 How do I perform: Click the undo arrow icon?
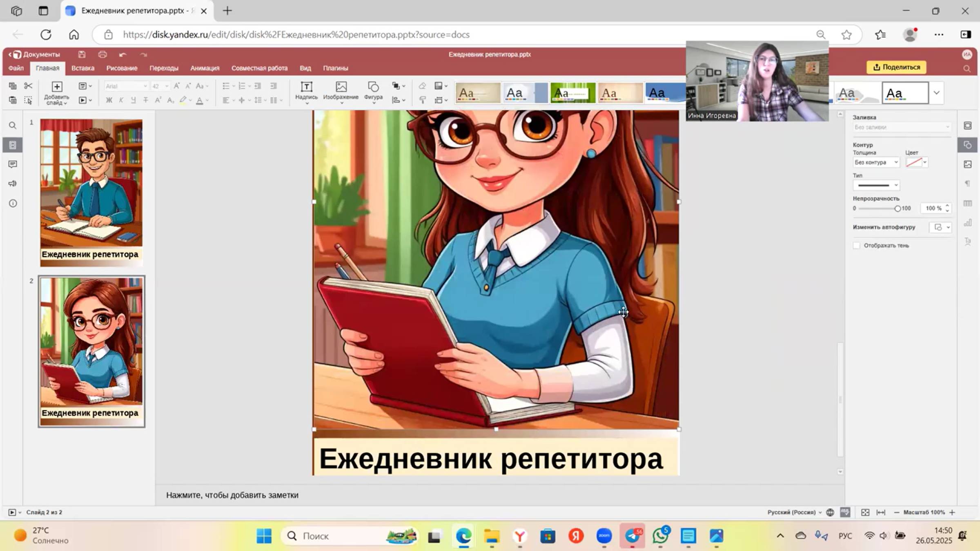pyautogui.click(x=123, y=54)
